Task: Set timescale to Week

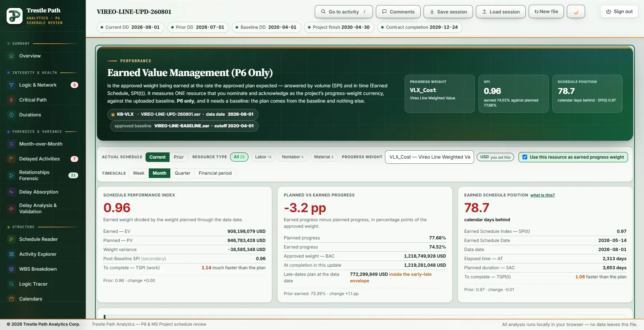Action: tap(139, 173)
